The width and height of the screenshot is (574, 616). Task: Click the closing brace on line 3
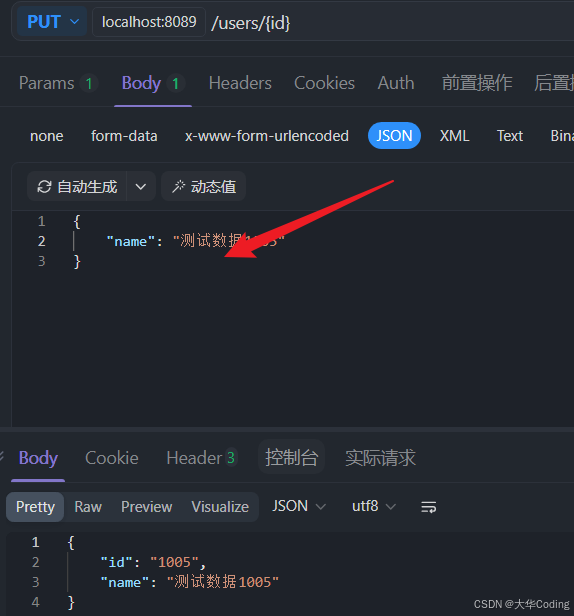pos(77,261)
